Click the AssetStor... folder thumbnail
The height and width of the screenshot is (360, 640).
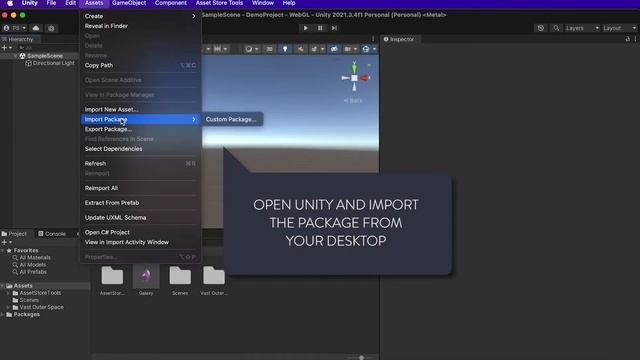point(112,276)
